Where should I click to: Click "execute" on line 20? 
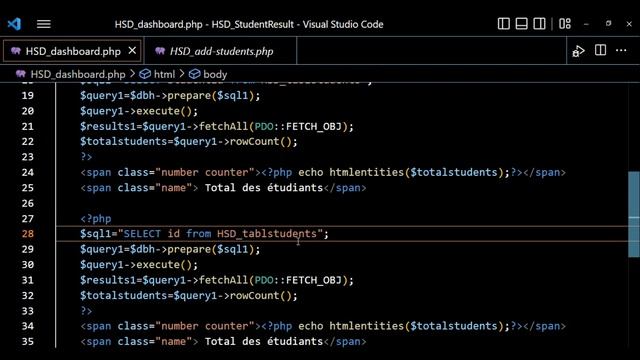158,111
